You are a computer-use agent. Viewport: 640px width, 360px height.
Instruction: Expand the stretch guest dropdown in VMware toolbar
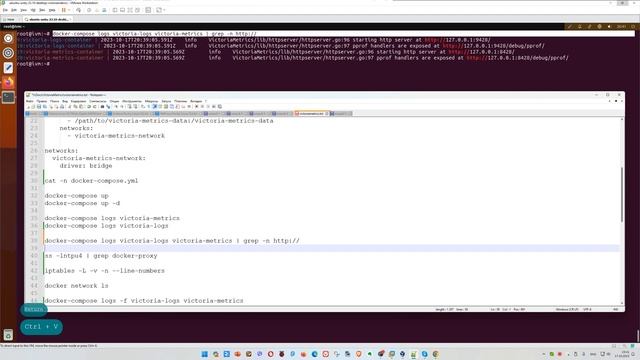[x=164, y=10]
